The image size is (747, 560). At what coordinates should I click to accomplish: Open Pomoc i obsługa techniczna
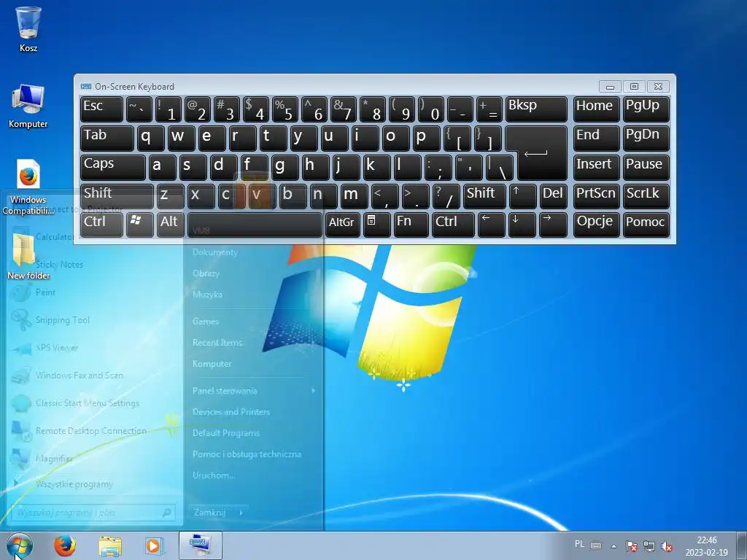pos(247,454)
